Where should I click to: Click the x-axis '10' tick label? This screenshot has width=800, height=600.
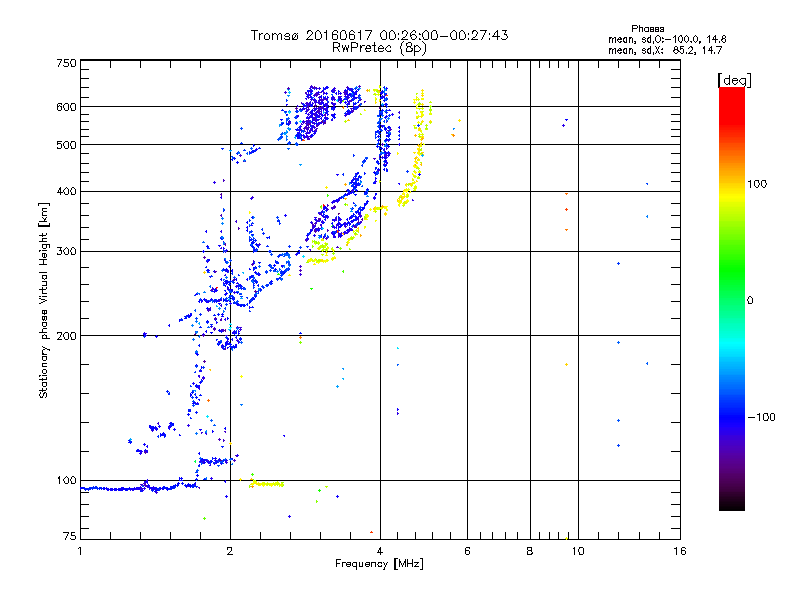click(x=578, y=551)
